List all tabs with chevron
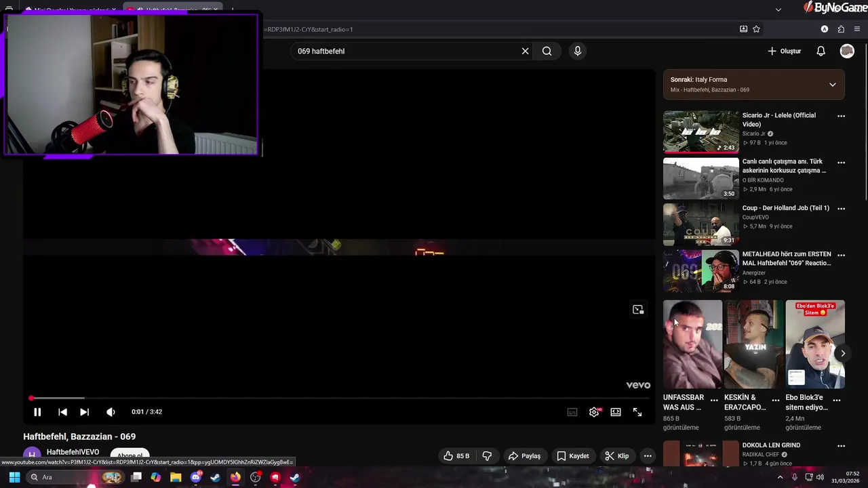This screenshot has width=868, height=488. click(x=778, y=9)
